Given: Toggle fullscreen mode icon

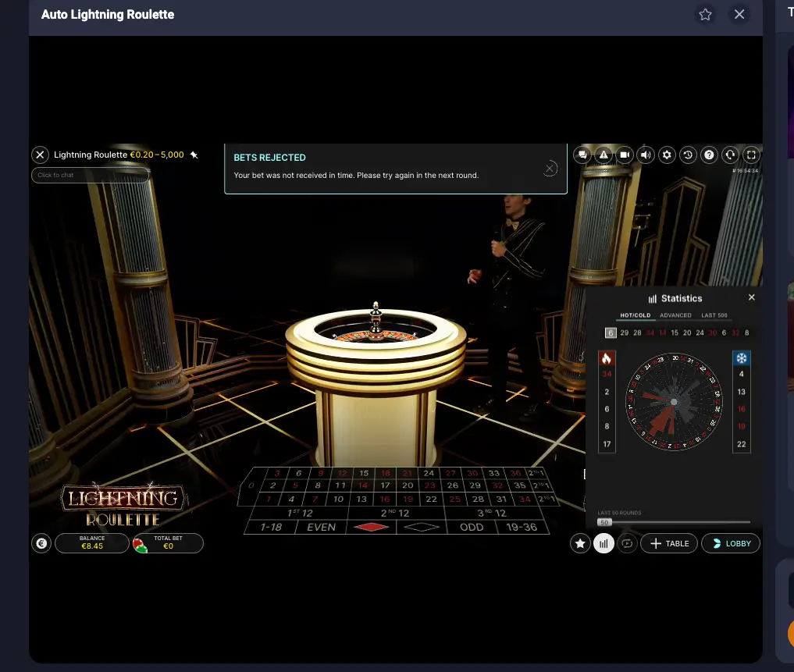Looking at the screenshot, I should (752, 155).
